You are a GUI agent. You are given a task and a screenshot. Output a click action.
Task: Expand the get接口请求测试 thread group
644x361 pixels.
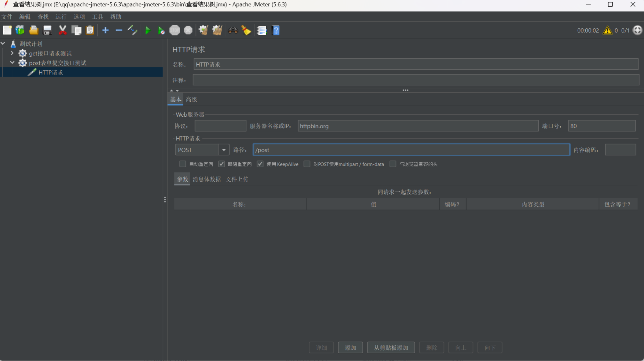[12, 53]
